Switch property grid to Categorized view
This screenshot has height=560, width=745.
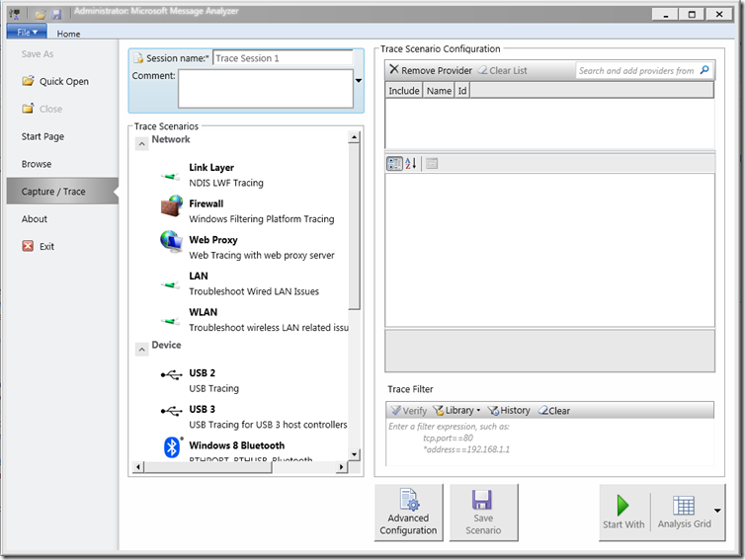click(394, 164)
